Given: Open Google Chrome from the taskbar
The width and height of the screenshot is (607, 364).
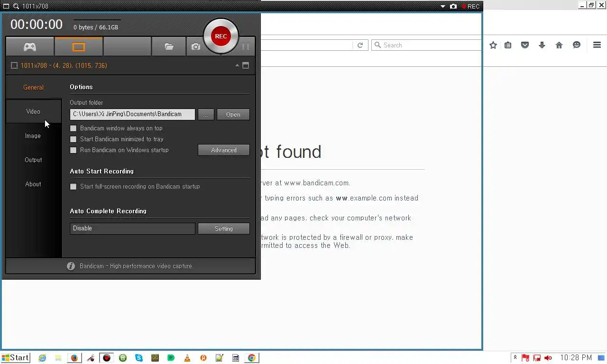Looking at the screenshot, I should [252, 358].
